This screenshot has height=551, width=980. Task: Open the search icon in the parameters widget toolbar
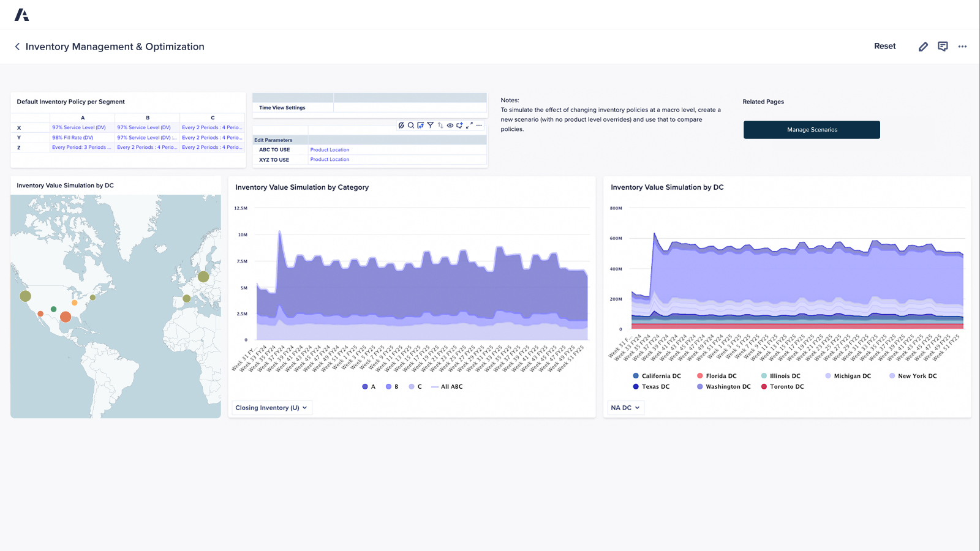410,126
